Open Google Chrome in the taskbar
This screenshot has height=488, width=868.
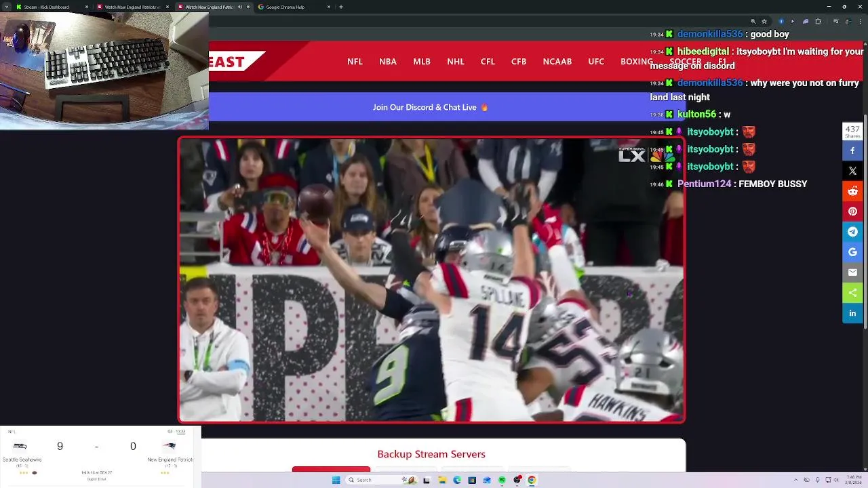click(532, 480)
